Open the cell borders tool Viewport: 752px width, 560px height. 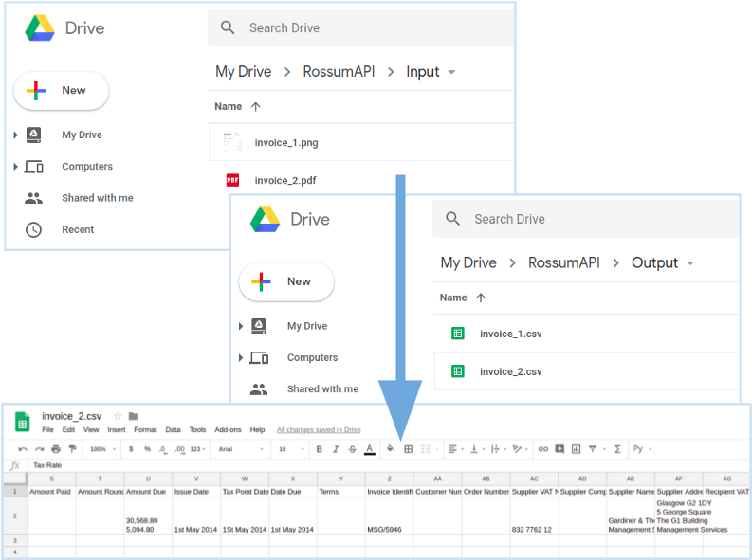(409, 449)
